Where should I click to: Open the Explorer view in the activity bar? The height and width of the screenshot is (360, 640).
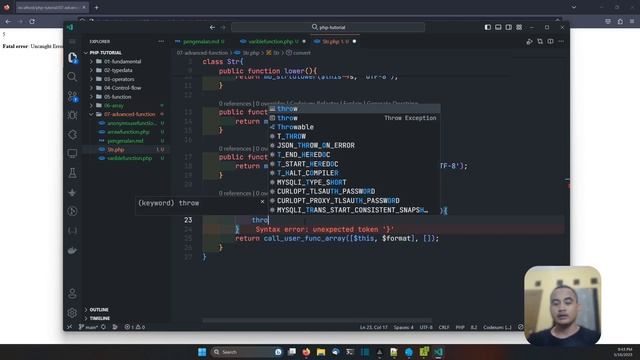(x=72, y=58)
